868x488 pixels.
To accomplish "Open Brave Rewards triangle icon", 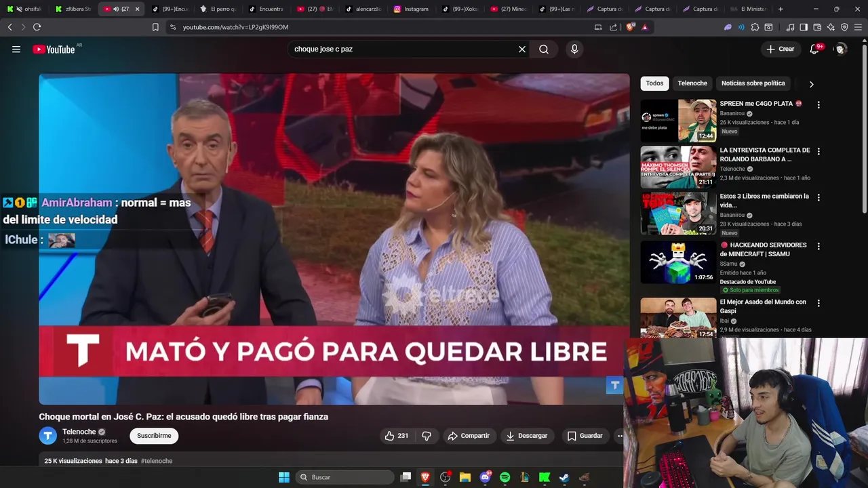I will [x=644, y=27].
